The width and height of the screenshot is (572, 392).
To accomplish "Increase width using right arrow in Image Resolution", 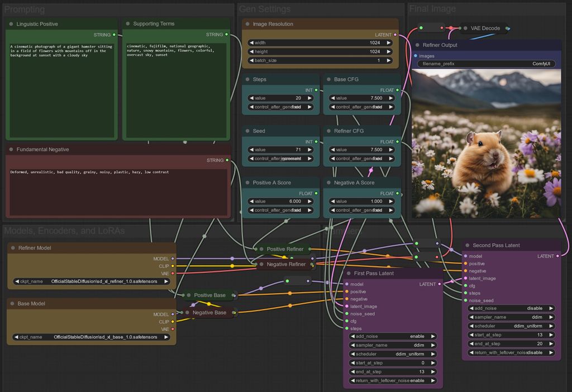I will (x=389, y=42).
